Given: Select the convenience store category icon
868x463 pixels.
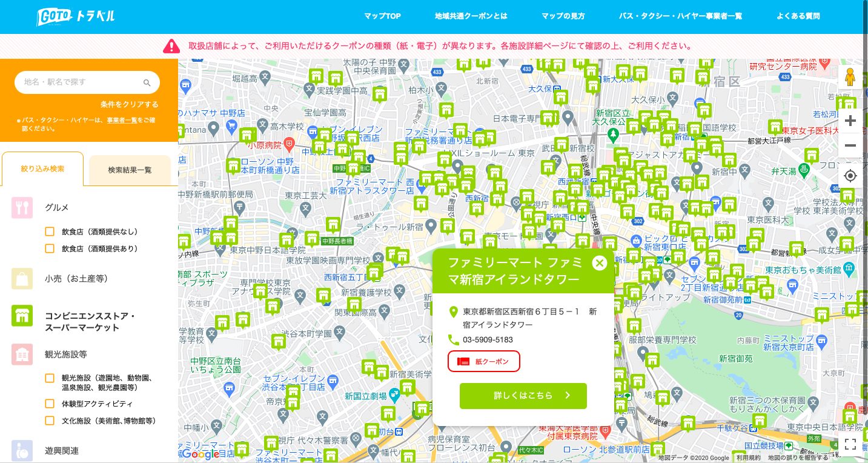Looking at the screenshot, I should [x=22, y=316].
